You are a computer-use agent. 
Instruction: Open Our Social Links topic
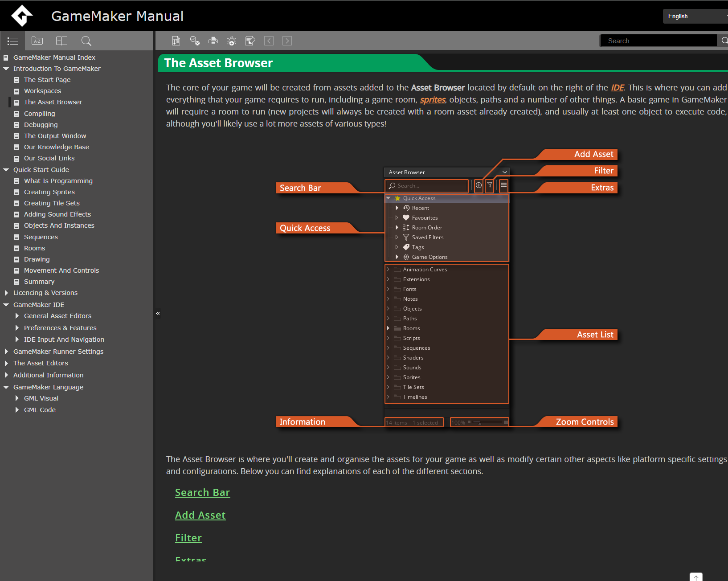click(x=49, y=158)
